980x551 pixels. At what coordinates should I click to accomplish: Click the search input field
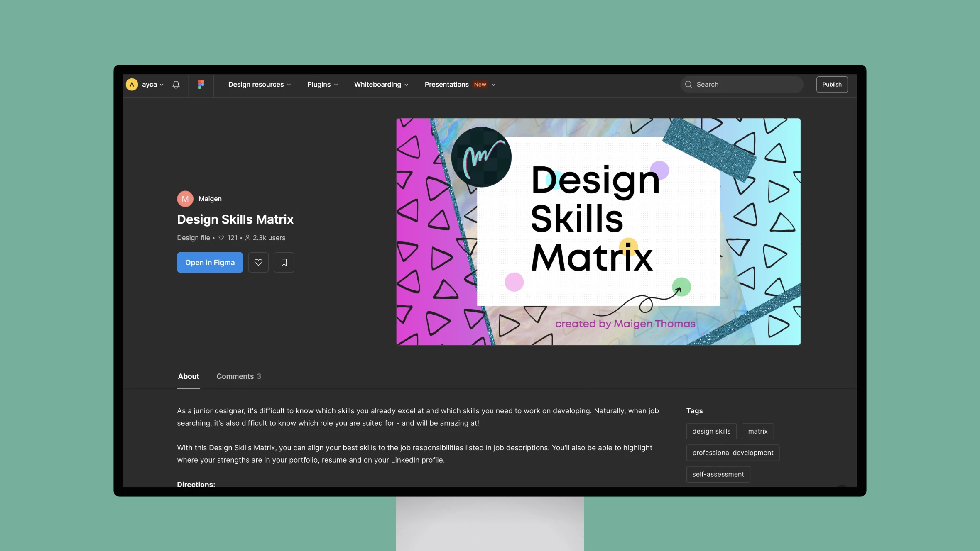click(741, 83)
